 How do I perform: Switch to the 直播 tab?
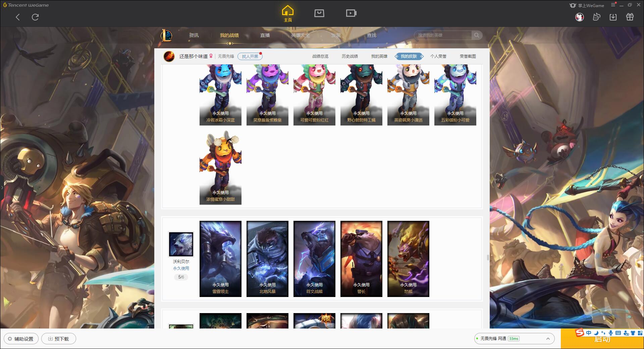point(265,35)
